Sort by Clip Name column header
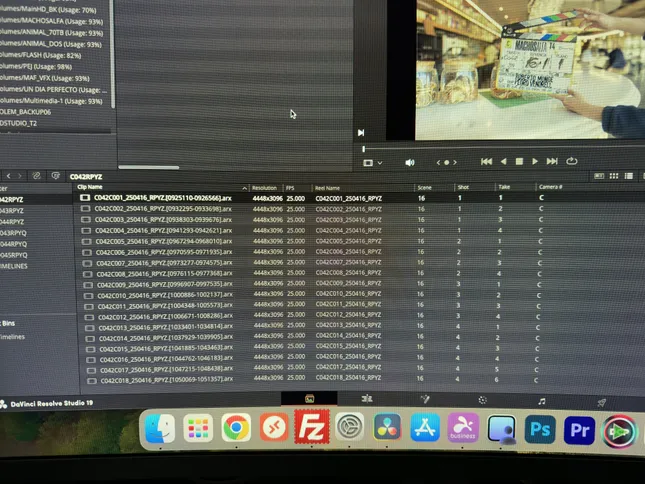 90,187
